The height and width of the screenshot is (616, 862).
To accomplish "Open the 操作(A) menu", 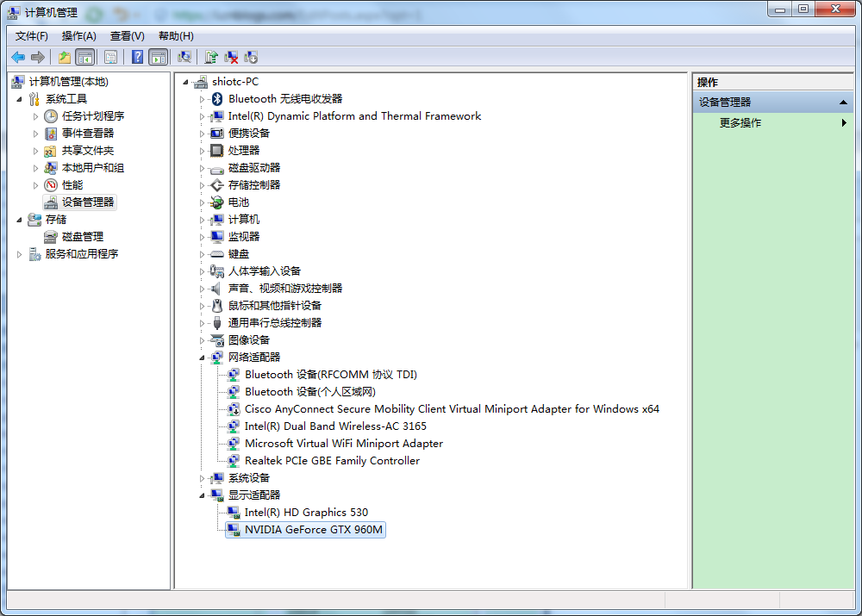I will (x=78, y=36).
